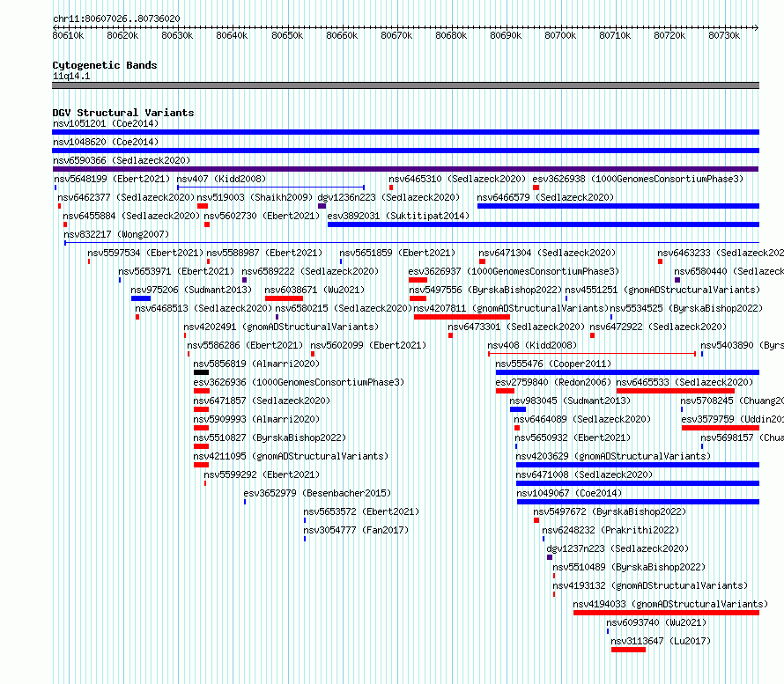Select the esv2759840 (Redon2006) red bar

pyautogui.click(x=505, y=391)
